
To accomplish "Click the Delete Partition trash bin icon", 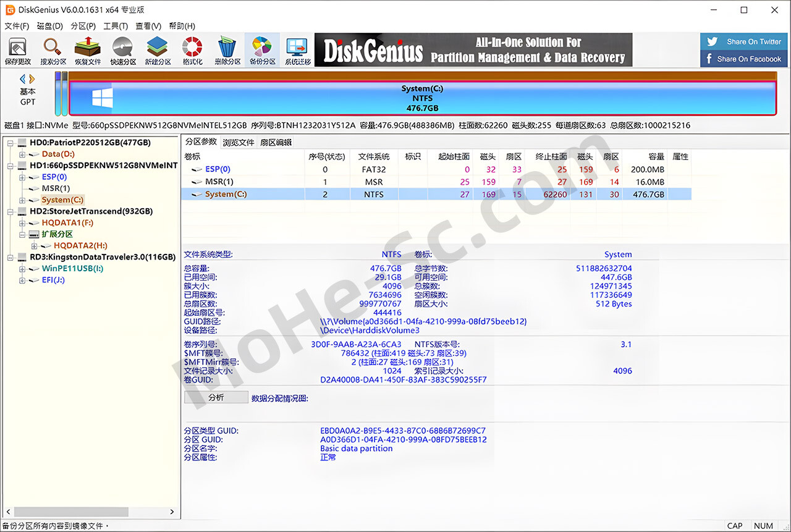I will [x=227, y=51].
